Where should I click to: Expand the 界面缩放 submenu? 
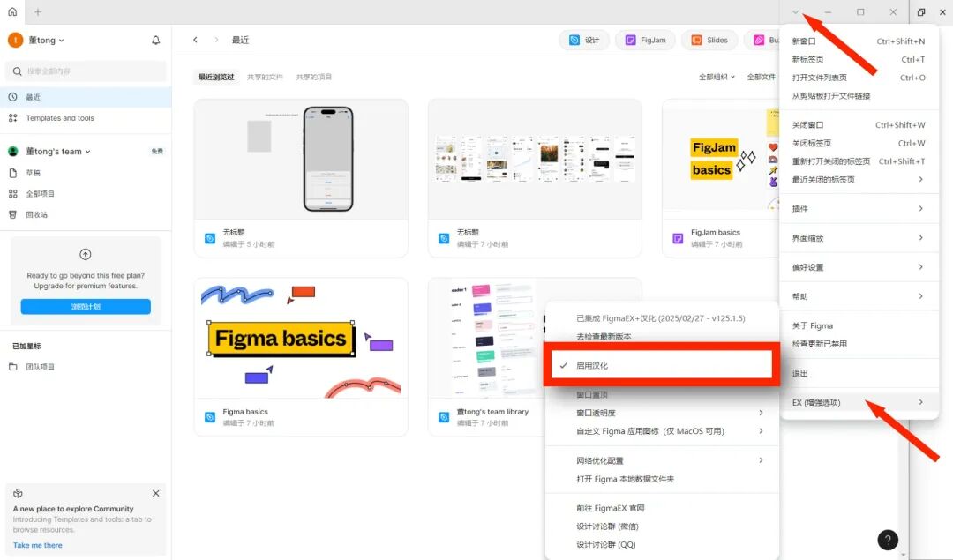[x=859, y=238]
